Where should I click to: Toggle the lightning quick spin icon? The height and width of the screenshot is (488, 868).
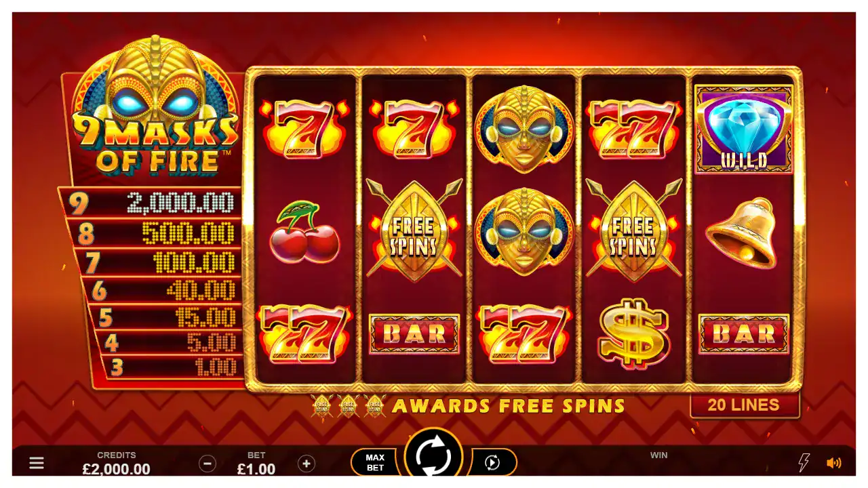(x=804, y=463)
